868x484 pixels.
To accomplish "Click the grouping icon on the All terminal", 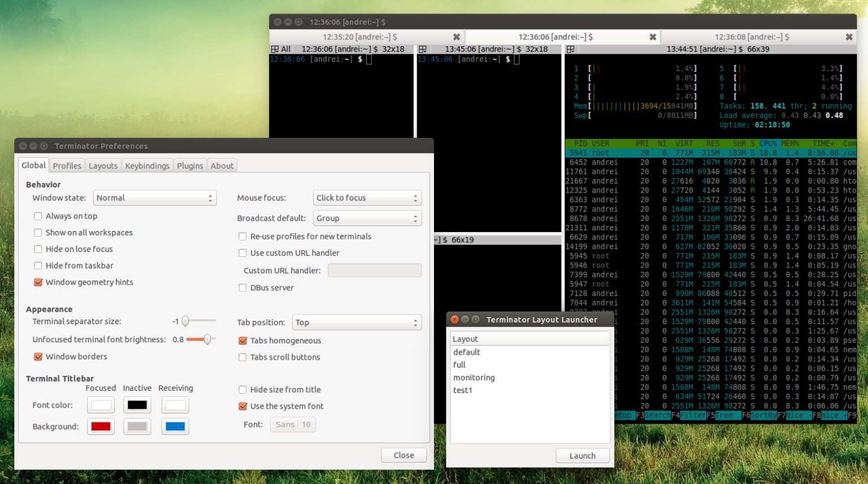I will pyautogui.click(x=275, y=49).
